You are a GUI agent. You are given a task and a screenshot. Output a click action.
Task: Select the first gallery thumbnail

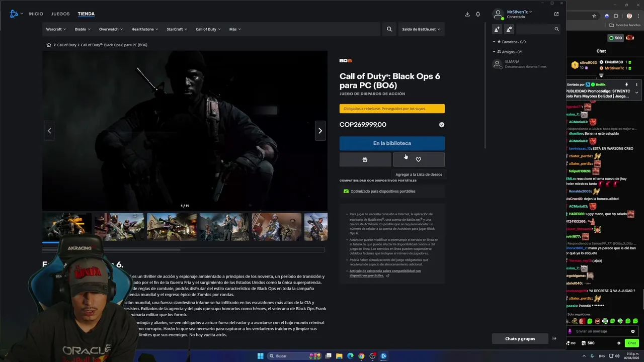[67, 227]
